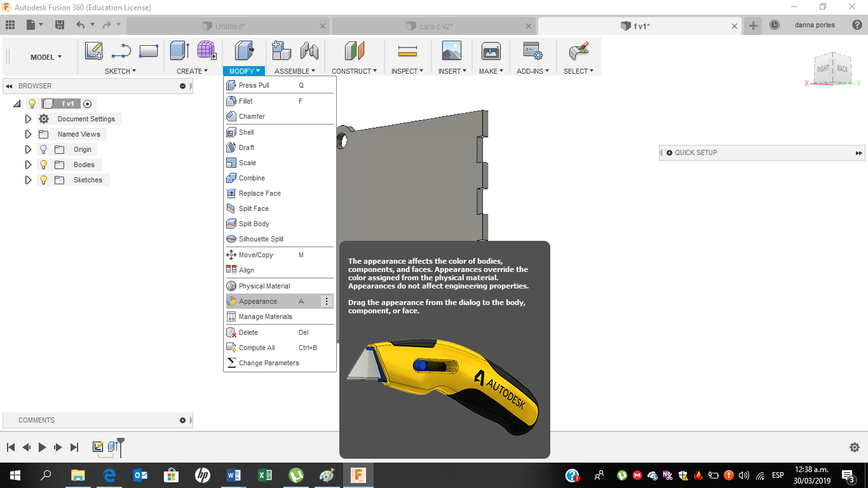Activate the f v1 component radio button
This screenshot has height=488, width=868.
pyautogui.click(x=88, y=104)
